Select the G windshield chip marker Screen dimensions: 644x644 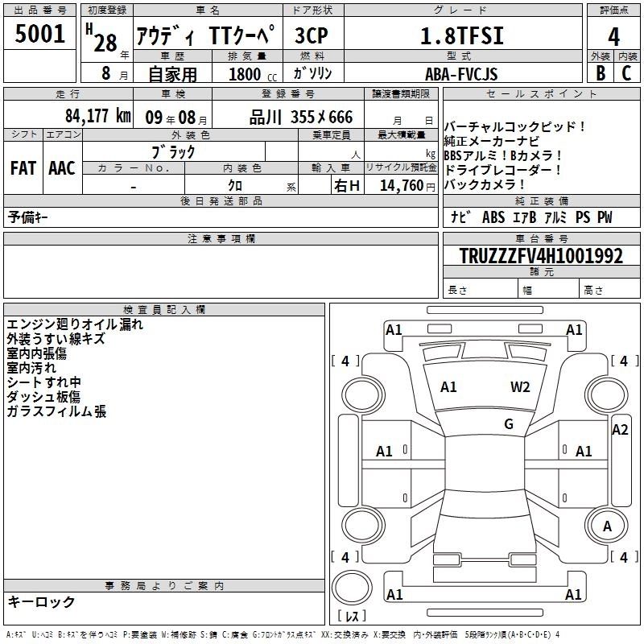508,424
